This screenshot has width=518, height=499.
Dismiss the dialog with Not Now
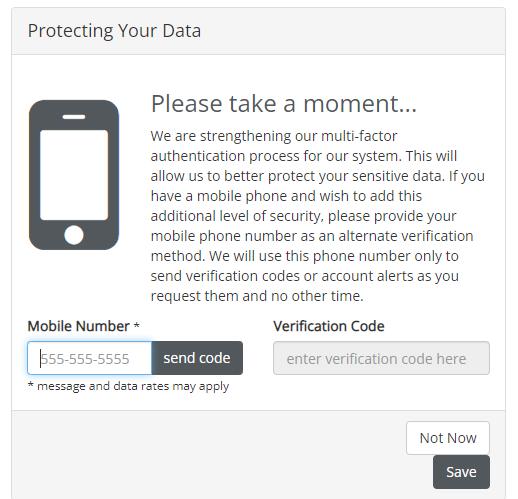448,438
